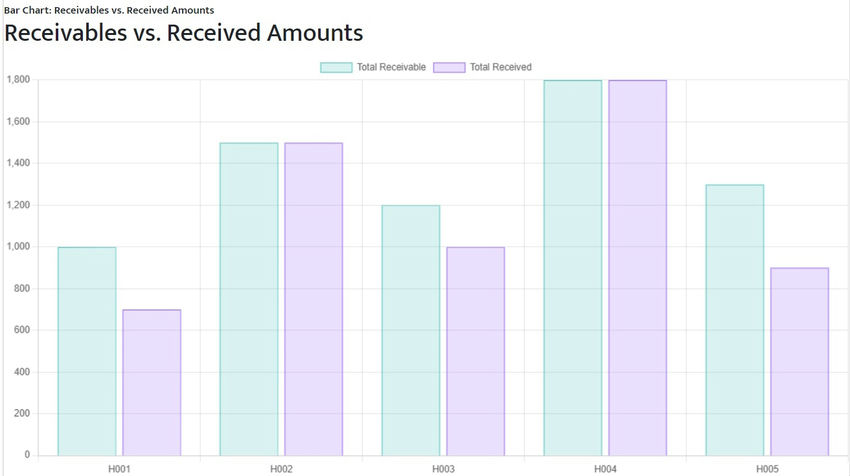Click the Total Received legend label
The width and height of the screenshot is (850, 476).
click(x=501, y=67)
